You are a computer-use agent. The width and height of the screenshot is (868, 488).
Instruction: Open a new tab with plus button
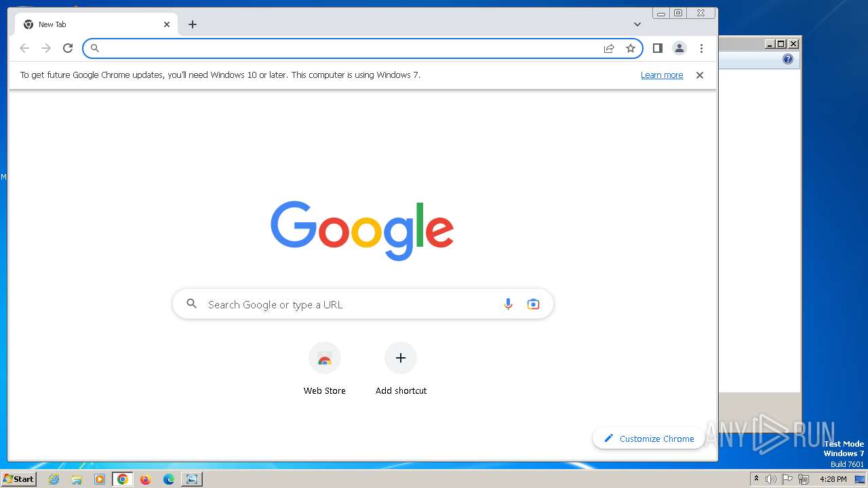point(193,24)
